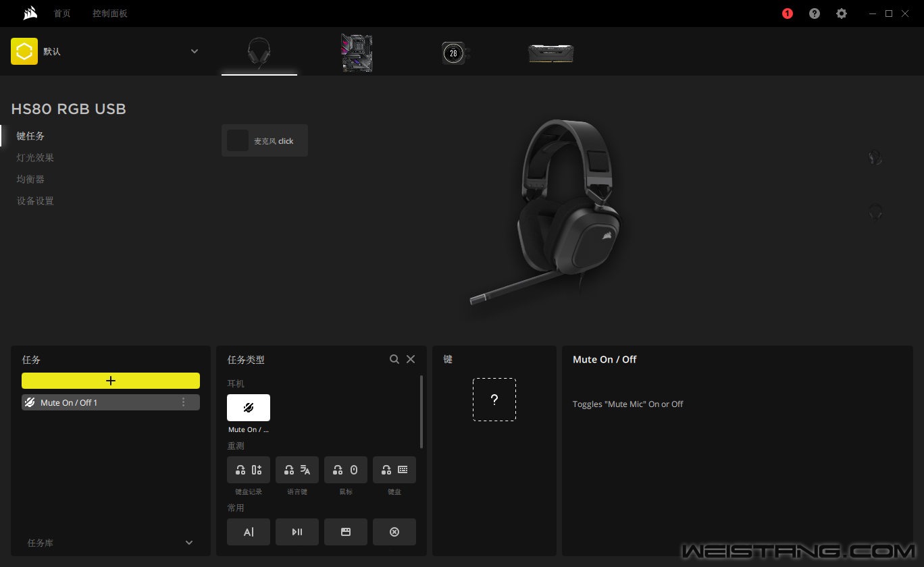
Task: Add a new task with yellow plus
Action: pos(111,381)
